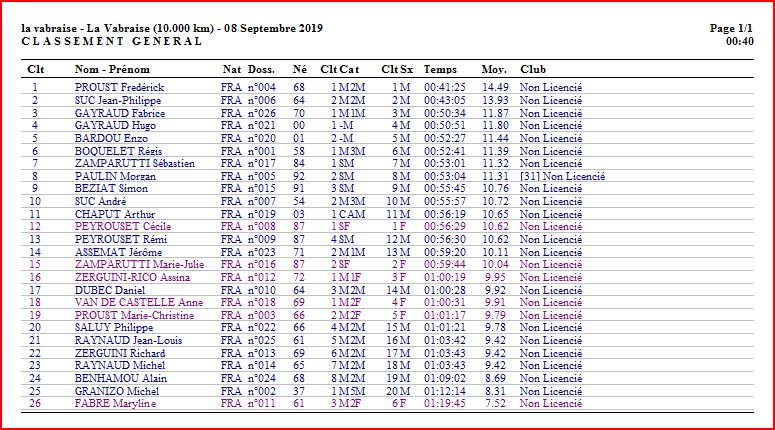Click the Clt Sx column header

point(397,69)
